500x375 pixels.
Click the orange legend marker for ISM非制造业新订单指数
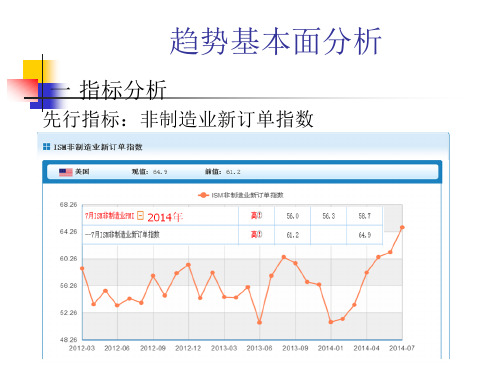203,195
